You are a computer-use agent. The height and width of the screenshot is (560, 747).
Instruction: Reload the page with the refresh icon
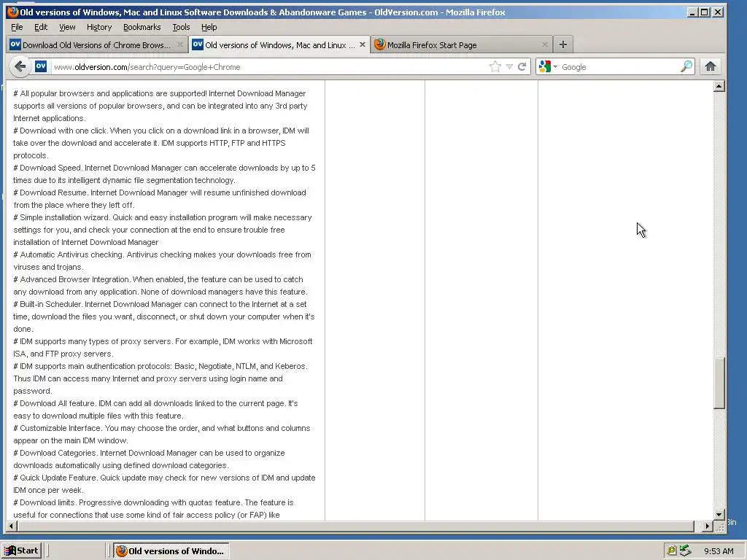(x=522, y=66)
